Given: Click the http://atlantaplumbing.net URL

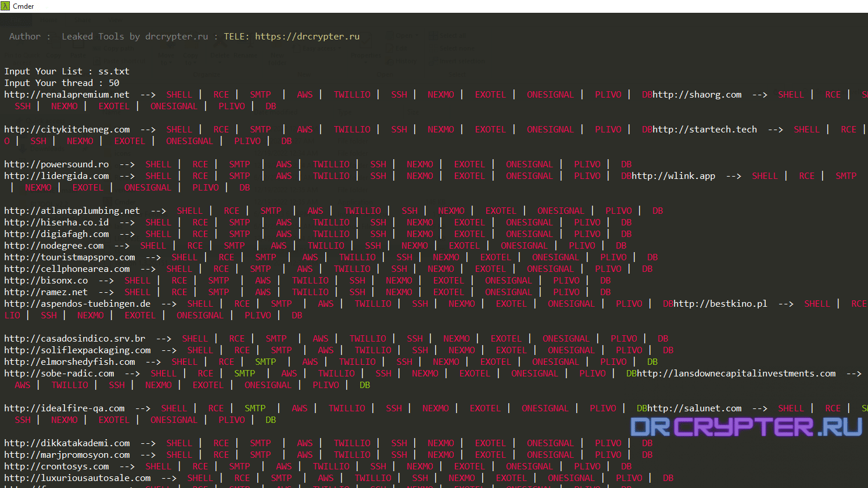Looking at the screenshot, I should 72,211.
